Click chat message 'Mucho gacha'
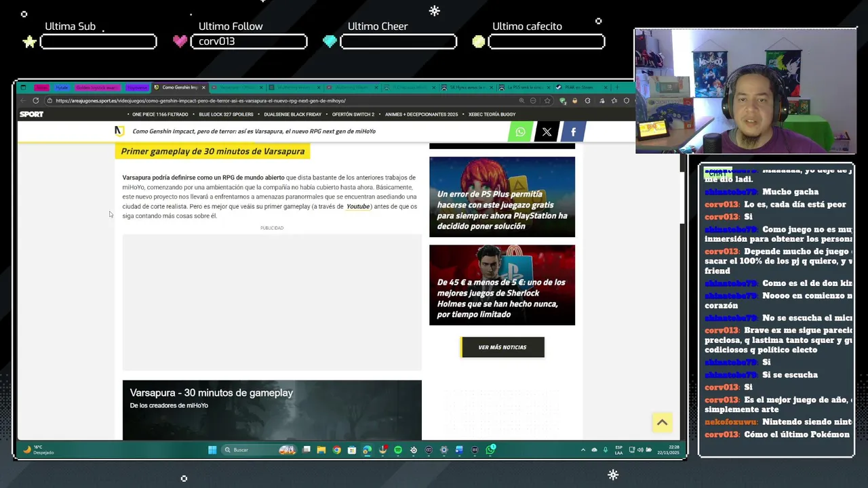The width and height of the screenshot is (868, 488). pyautogui.click(x=791, y=192)
